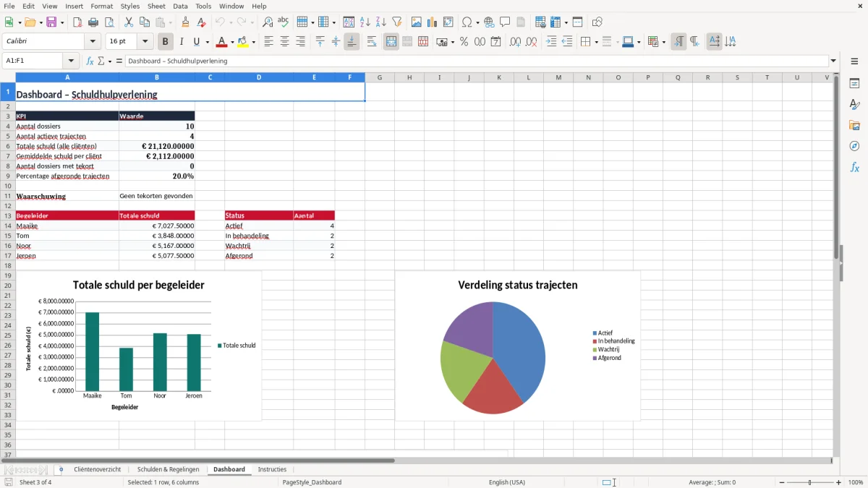Switch to Instructies sheet tab

(272, 469)
